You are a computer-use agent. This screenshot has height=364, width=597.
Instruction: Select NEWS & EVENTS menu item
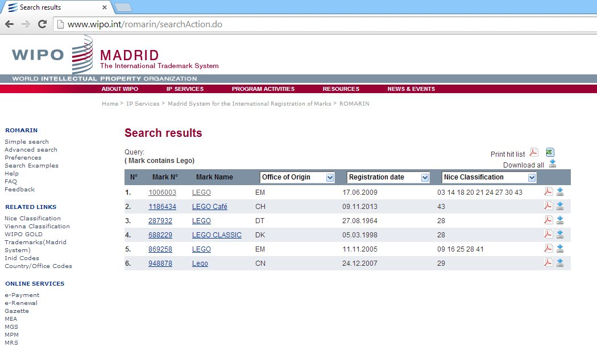coord(411,89)
